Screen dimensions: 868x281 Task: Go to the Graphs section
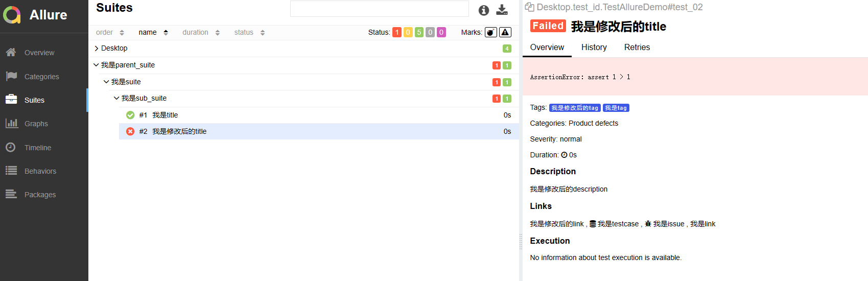pyautogui.click(x=36, y=124)
